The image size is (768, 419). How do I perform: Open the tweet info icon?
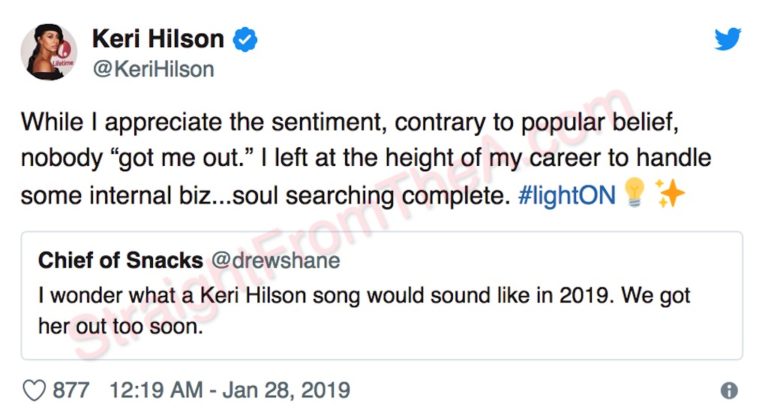click(729, 390)
